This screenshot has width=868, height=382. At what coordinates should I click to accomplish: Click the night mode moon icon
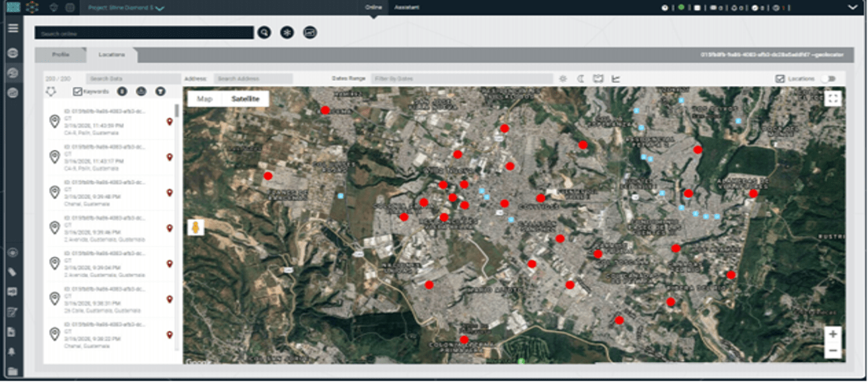[581, 79]
